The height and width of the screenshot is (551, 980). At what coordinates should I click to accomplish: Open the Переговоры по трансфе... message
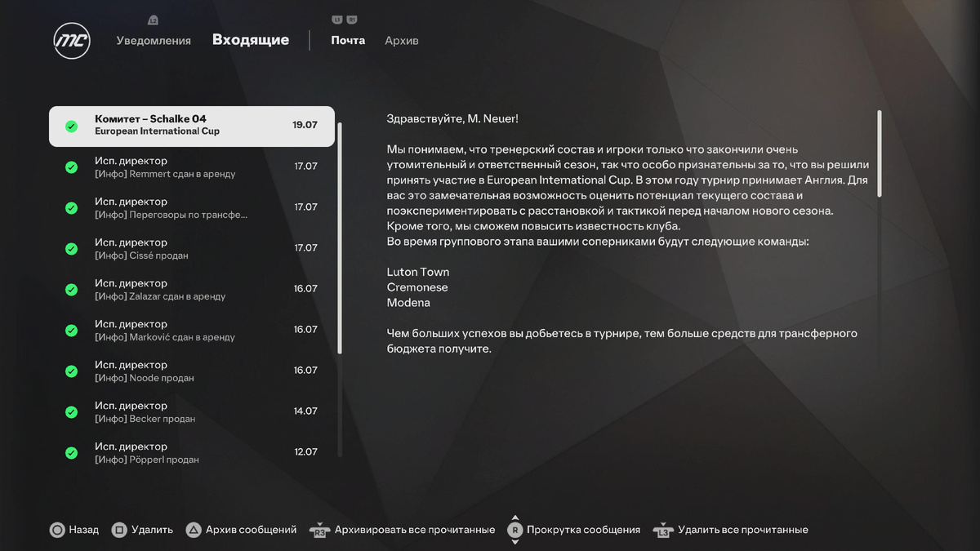(x=192, y=208)
